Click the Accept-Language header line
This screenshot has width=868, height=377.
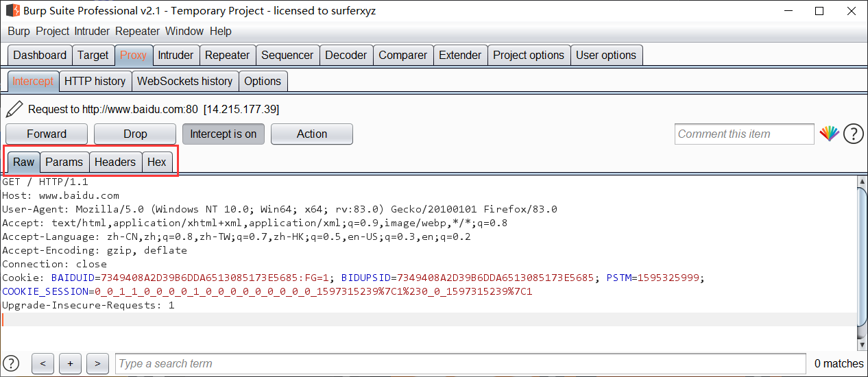tap(237, 236)
